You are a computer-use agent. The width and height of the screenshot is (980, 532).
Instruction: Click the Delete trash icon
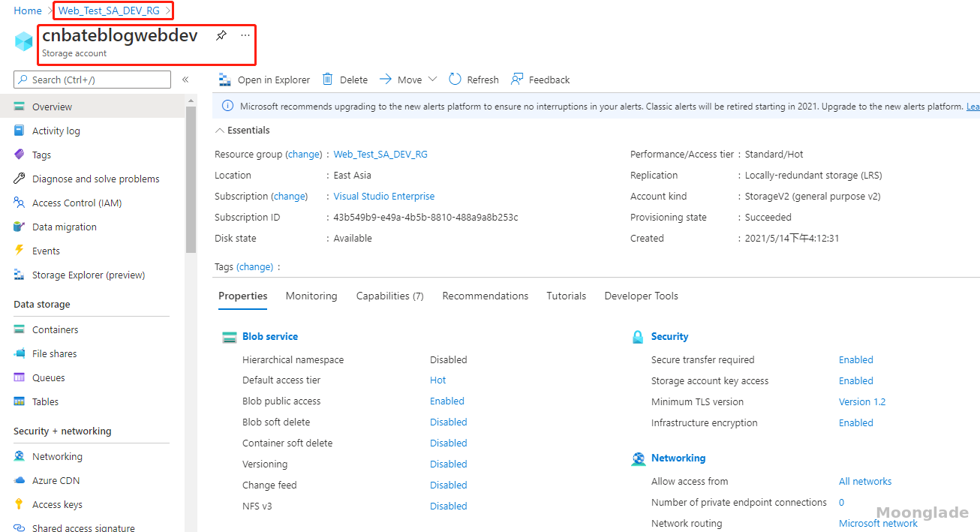328,79
